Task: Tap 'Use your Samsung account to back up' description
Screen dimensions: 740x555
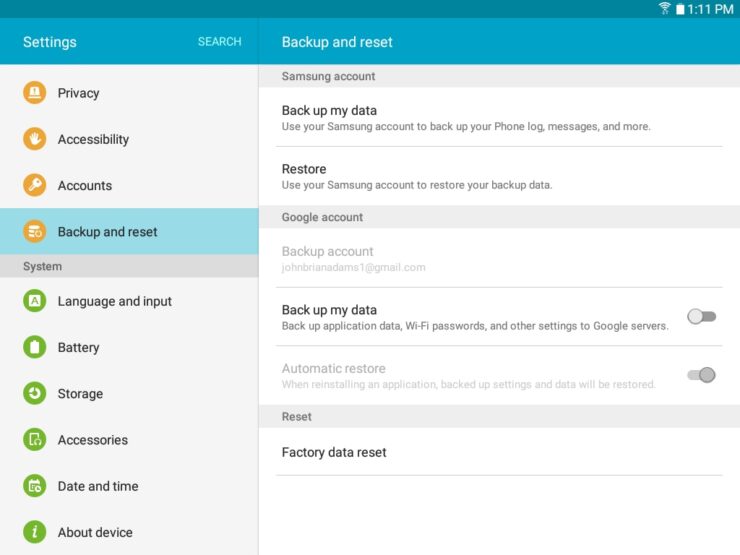Action: (466, 126)
